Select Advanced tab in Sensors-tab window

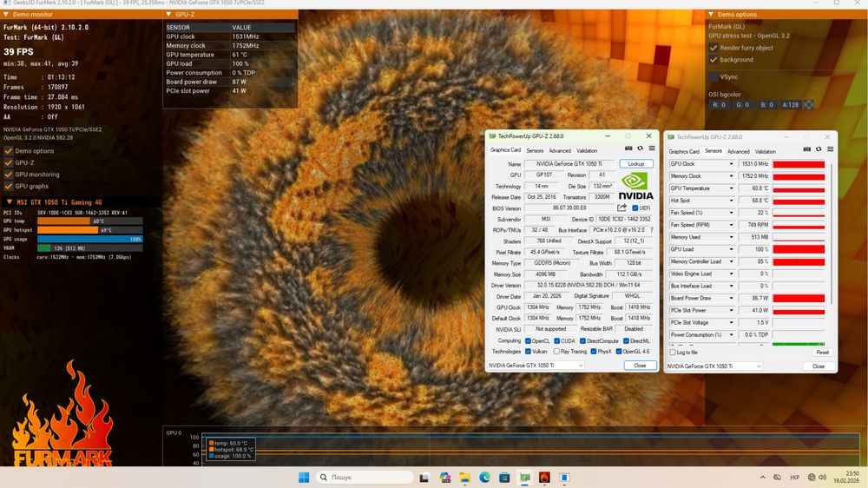[x=739, y=152]
